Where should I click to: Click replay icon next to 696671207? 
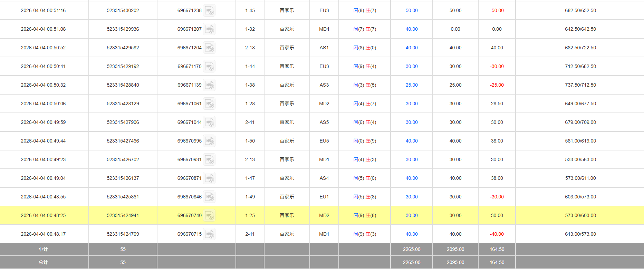[x=209, y=29]
